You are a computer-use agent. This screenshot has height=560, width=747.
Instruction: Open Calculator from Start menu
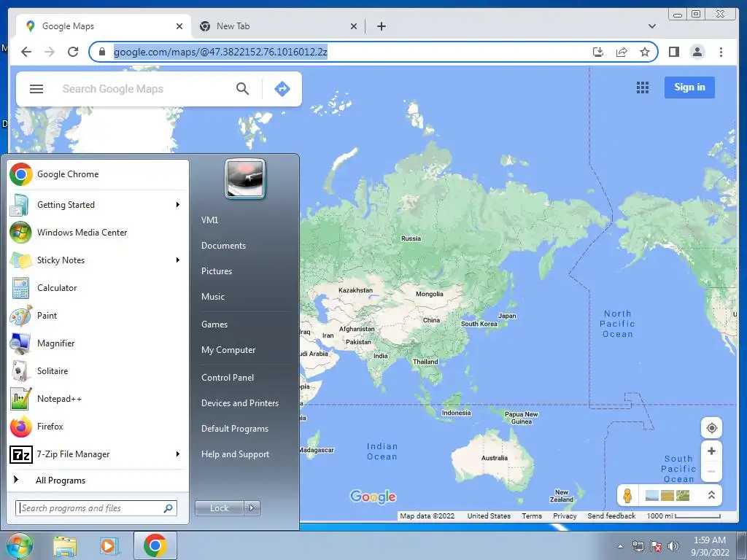(98, 287)
